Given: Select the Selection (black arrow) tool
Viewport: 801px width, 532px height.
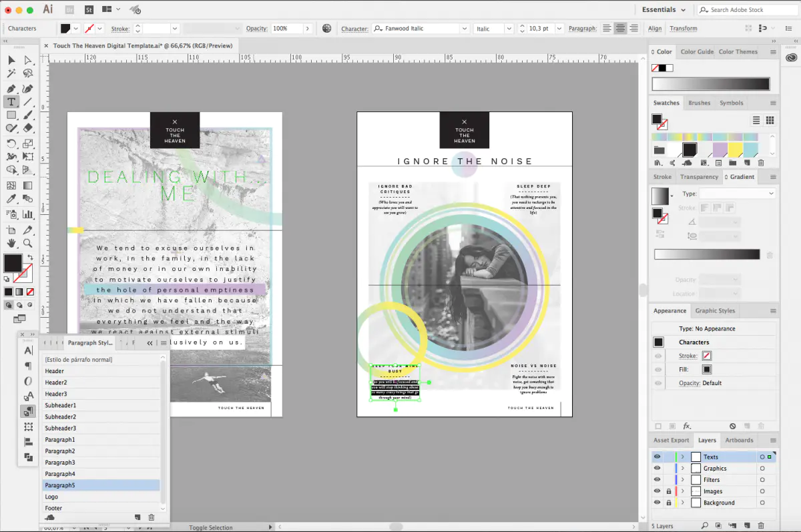Looking at the screenshot, I should click(12, 61).
